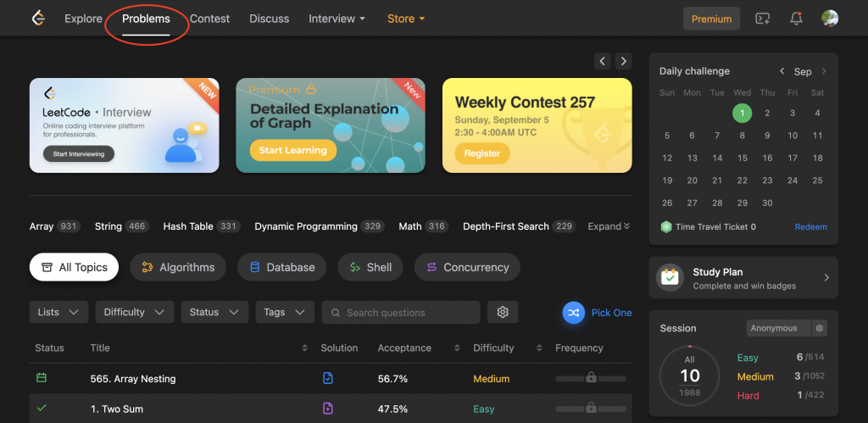868x423 pixels.
Task: Click the LeetCode logo icon
Action: coord(38,19)
